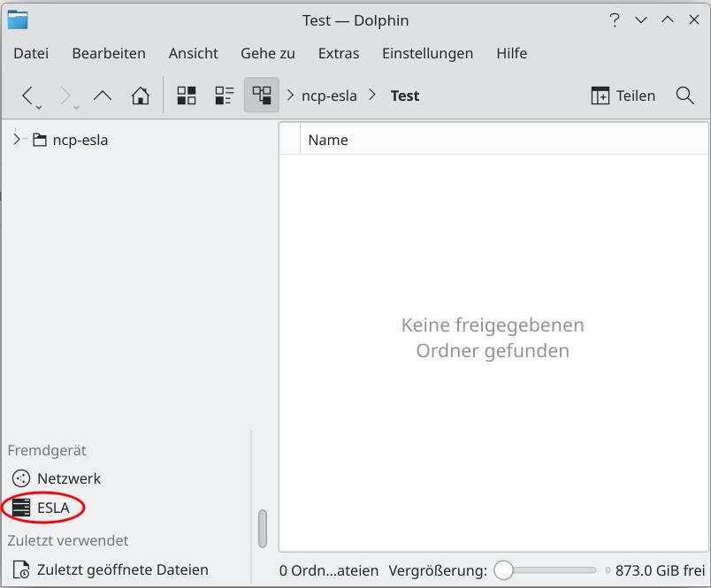Click the Teilen split view button

[x=623, y=95]
